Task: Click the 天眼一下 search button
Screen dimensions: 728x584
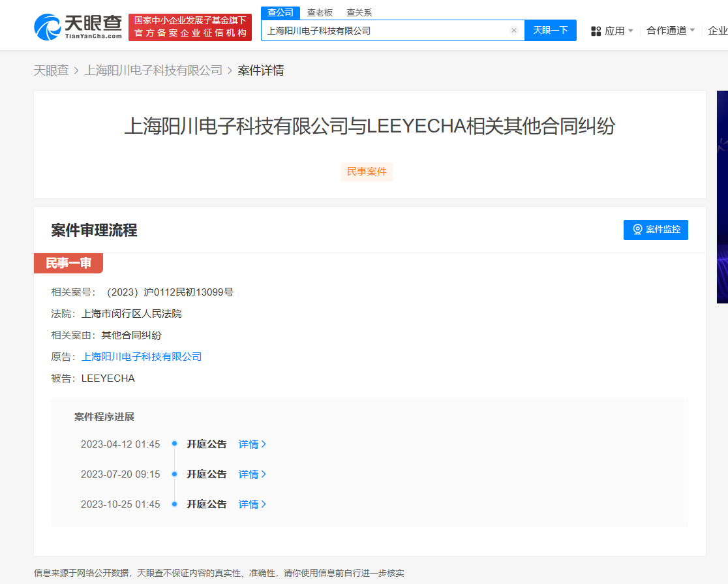Action: pos(551,30)
